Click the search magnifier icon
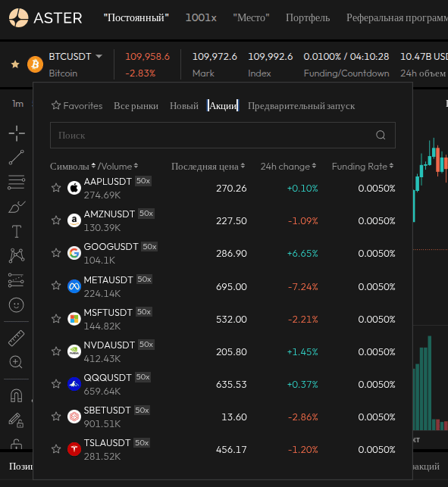This screenshot has height=487, width=448. (x=381, y=135)
